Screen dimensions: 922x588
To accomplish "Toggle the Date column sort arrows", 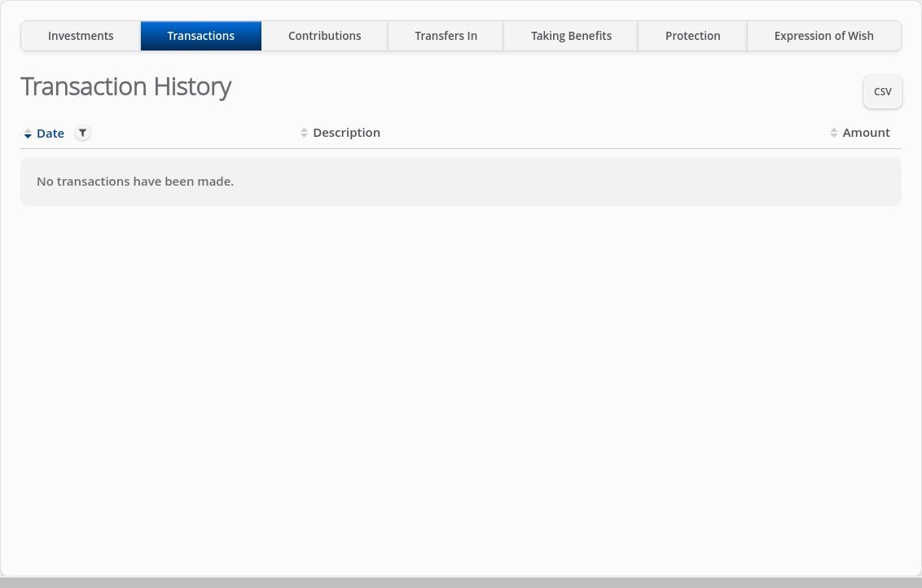I will click(x=28, y=134).
